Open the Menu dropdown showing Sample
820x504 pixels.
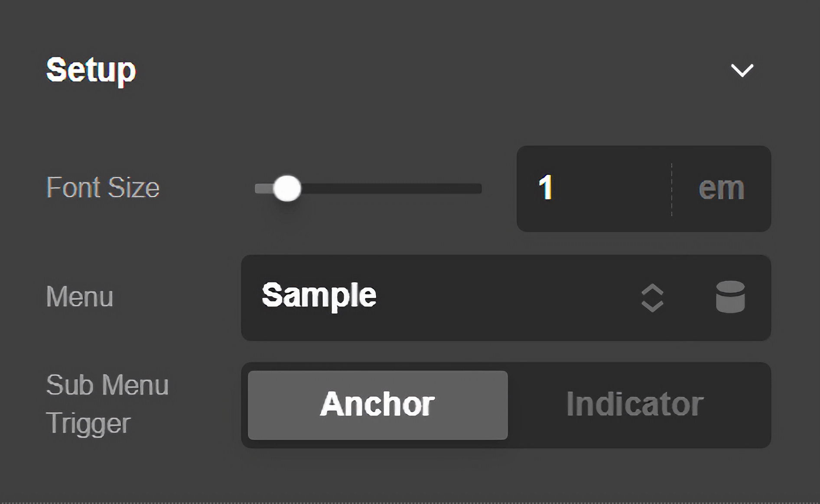tap(477, 297)
